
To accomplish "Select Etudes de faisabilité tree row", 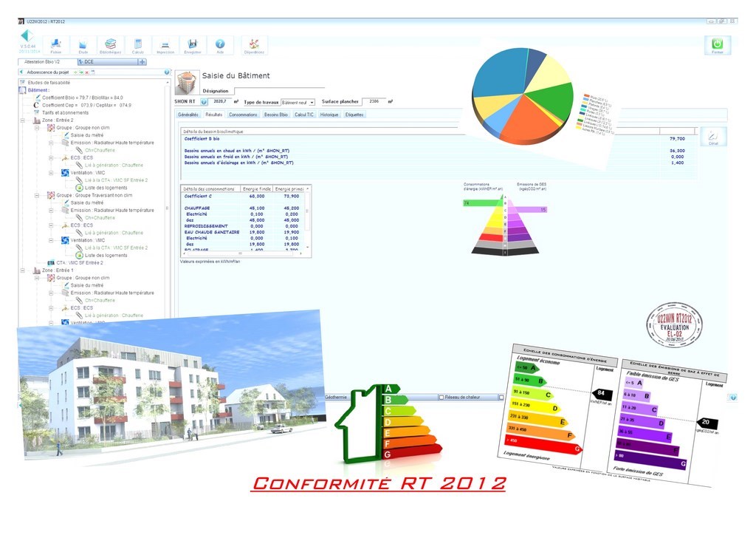I will (49, 83).
